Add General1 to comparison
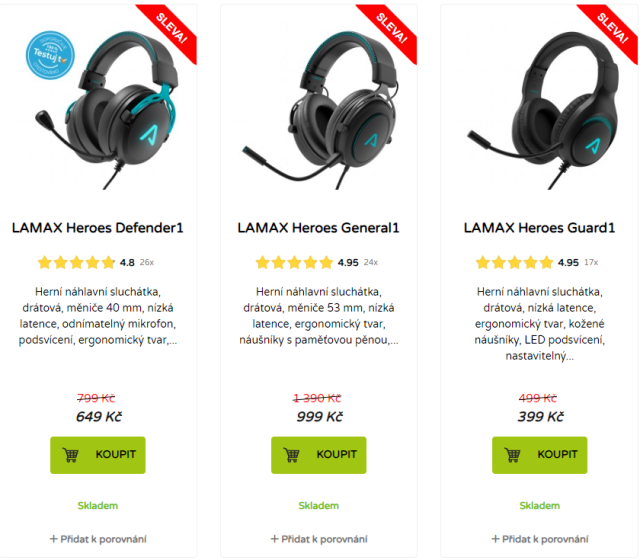 click(x=319, y=539)
